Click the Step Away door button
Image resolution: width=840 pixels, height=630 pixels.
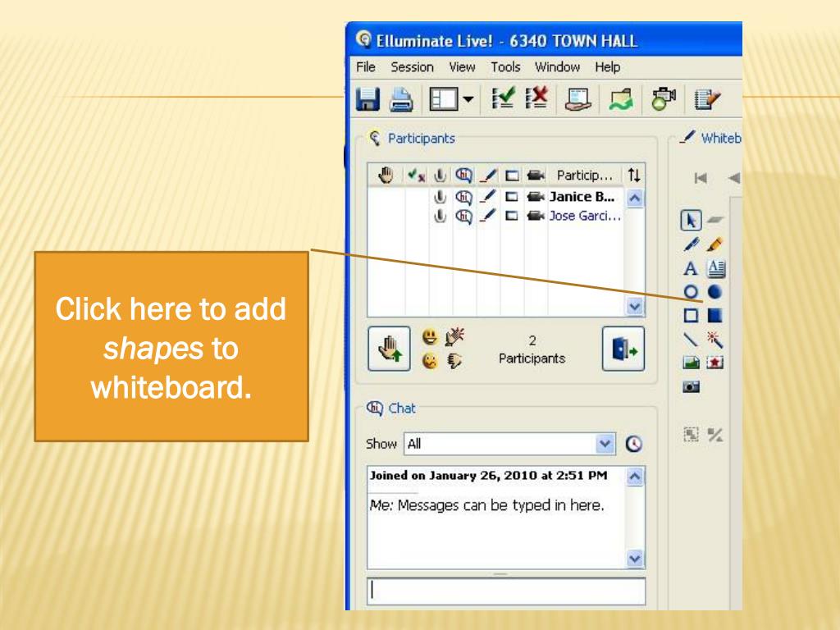click(623, 349)
